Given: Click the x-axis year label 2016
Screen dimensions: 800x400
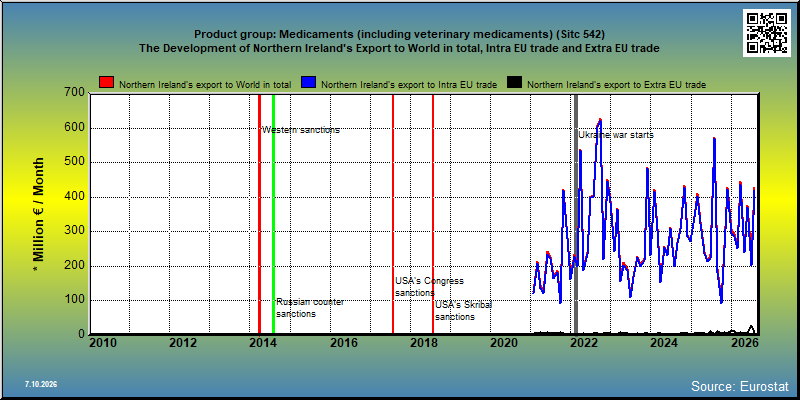Looking at the screenshot, I should click(343, 343).
